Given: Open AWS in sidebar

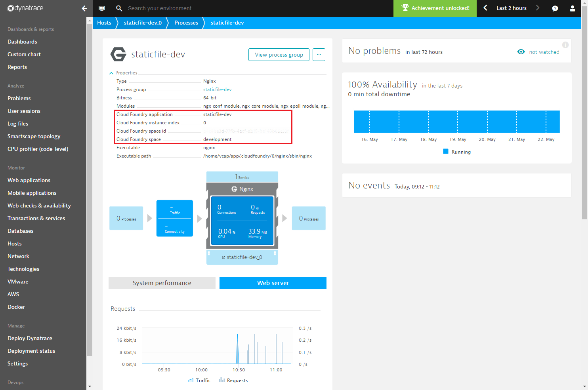Looking at the screenshot, I should pyautogui.click(x=13, y=294).
